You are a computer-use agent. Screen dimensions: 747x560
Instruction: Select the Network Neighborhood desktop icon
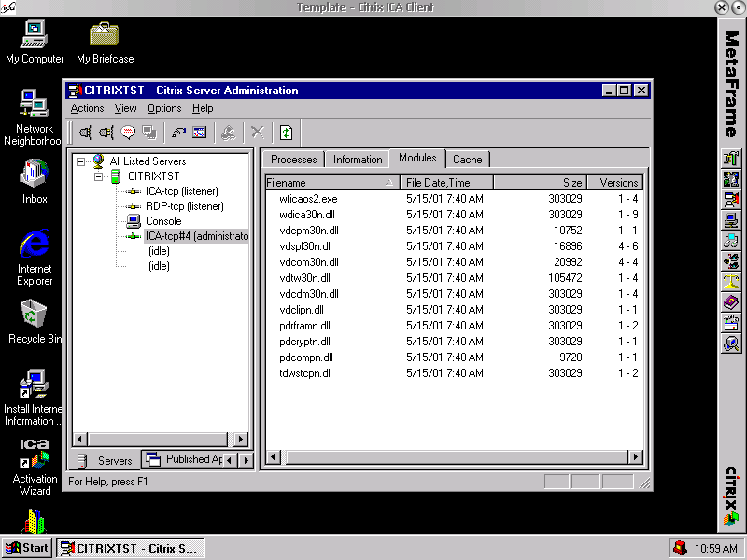(x=34, y=118)
